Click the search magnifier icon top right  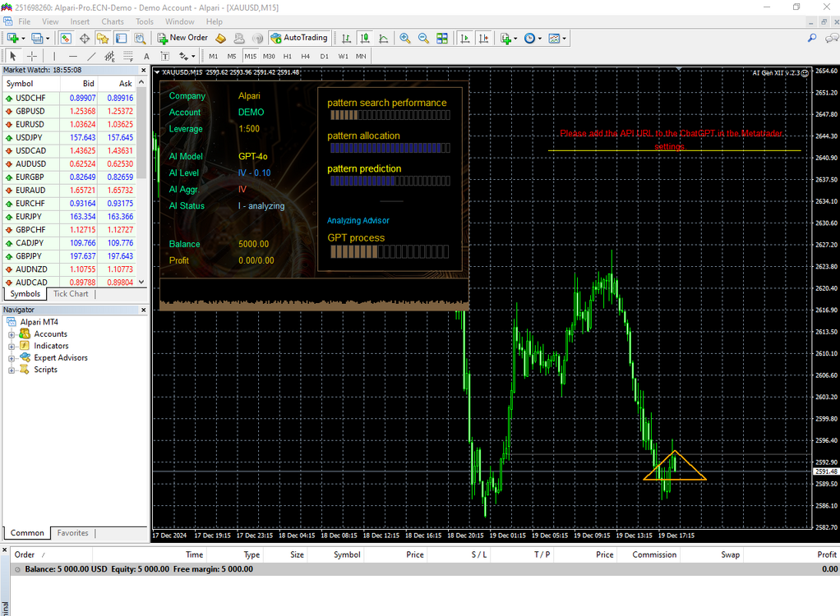point(812,38)
